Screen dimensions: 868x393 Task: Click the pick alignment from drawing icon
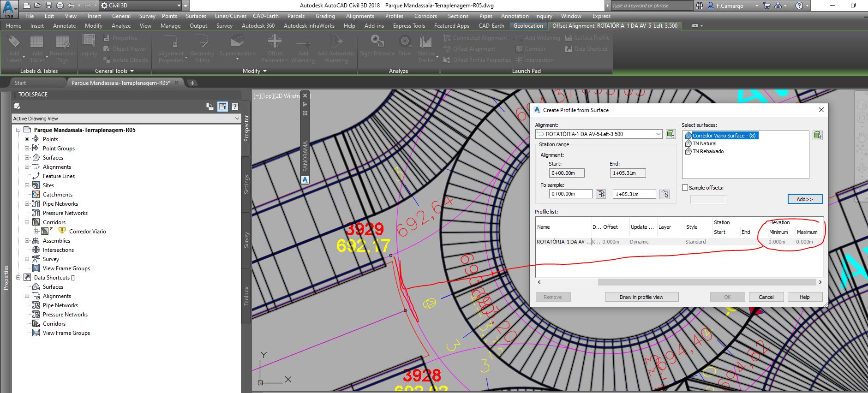pyautogui.click(x=670, y=134)
